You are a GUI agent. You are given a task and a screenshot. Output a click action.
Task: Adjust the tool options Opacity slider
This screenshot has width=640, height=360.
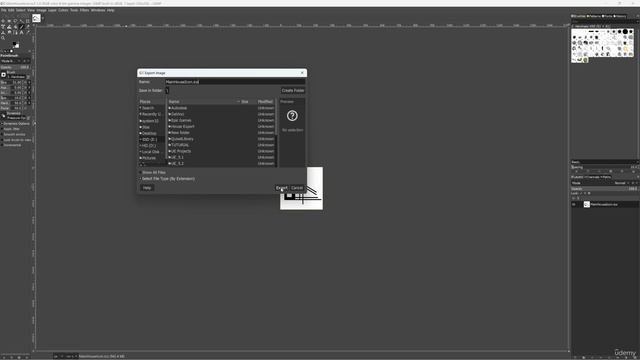15,67
